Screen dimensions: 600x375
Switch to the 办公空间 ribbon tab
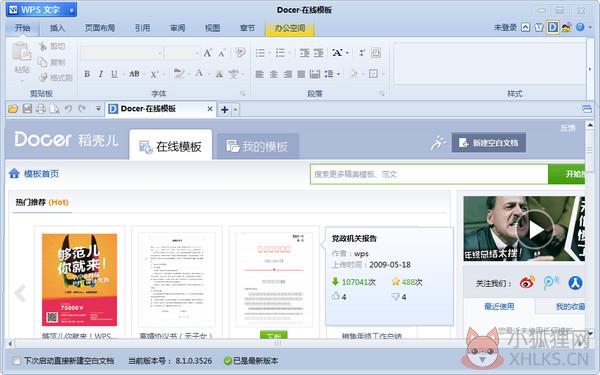pyautogui.click(x=290, y=28)
